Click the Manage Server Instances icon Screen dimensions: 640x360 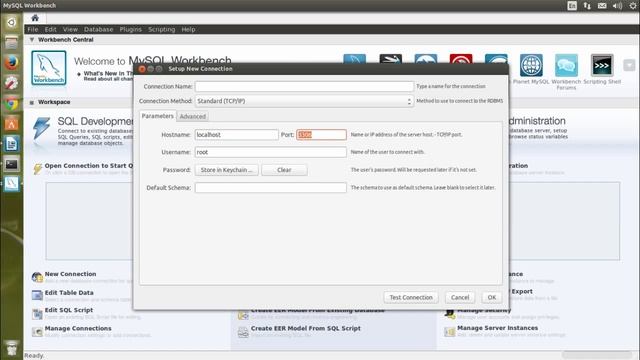449,331
